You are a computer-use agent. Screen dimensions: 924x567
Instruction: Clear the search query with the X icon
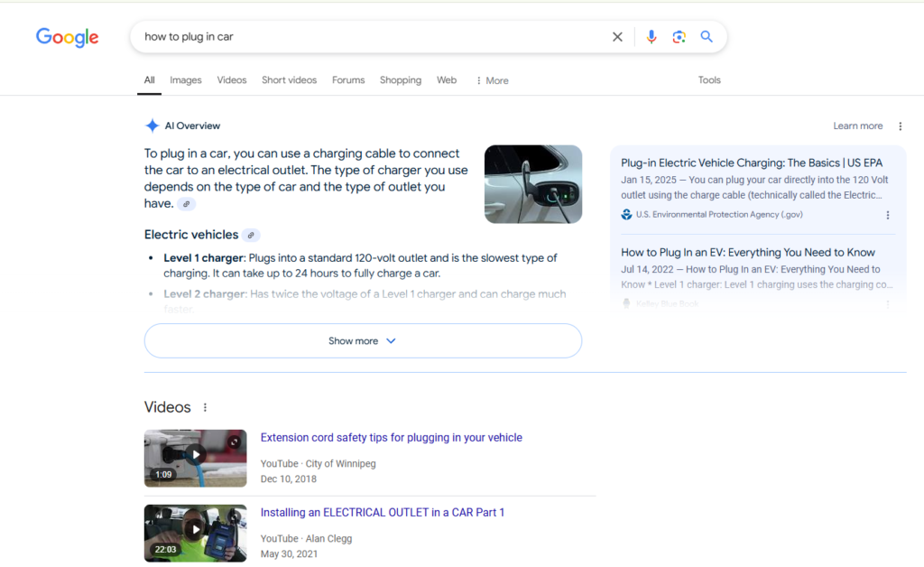[617, 36]
